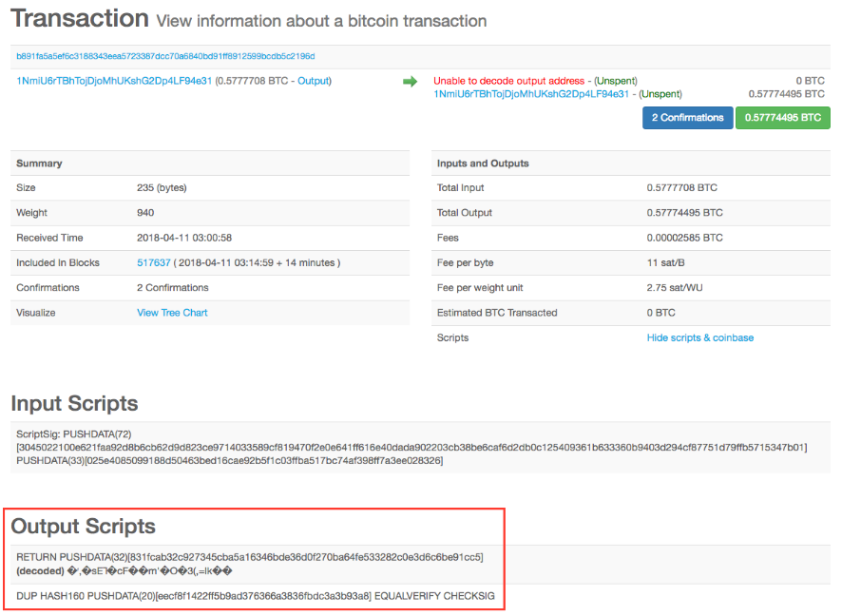This screenshot has height=616, width=861.
Task: Select the red 'Unable to decode output address' text
Action: click(x=509, y=81)
